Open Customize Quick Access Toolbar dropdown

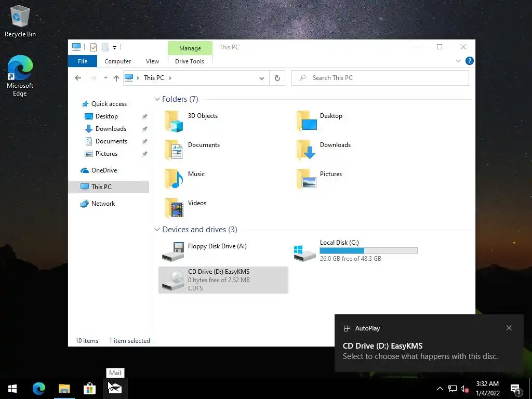pos(115,47)
